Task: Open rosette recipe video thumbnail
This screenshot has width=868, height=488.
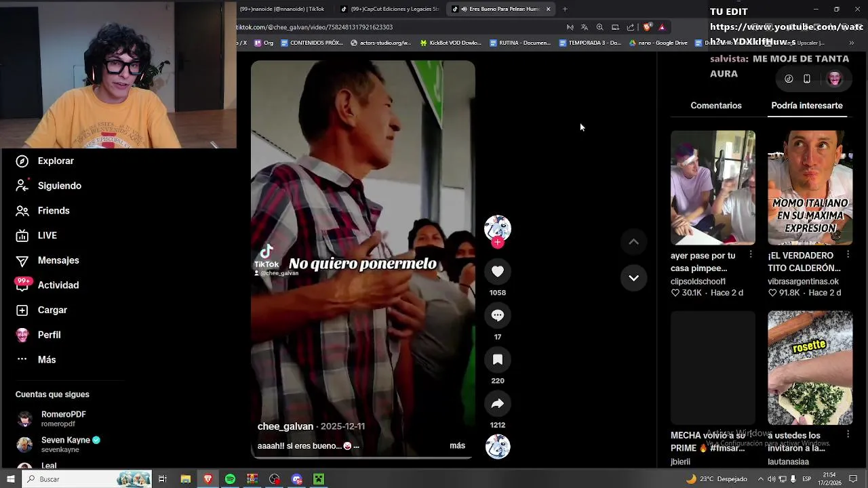Action: (x=810, y=368)
